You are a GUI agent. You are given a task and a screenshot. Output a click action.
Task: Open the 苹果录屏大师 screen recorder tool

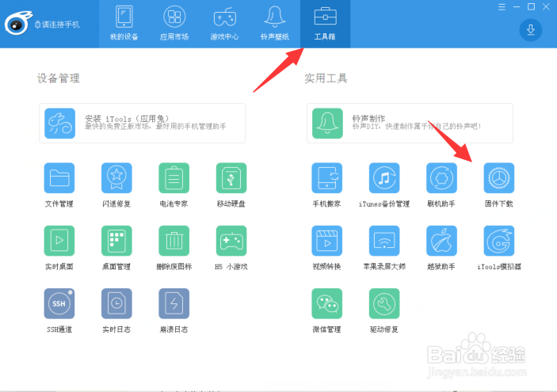point(384,241)
